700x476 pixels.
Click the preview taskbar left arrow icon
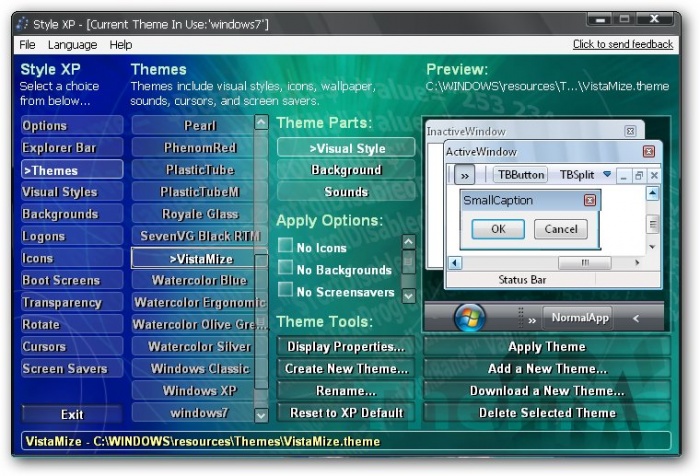636,318
